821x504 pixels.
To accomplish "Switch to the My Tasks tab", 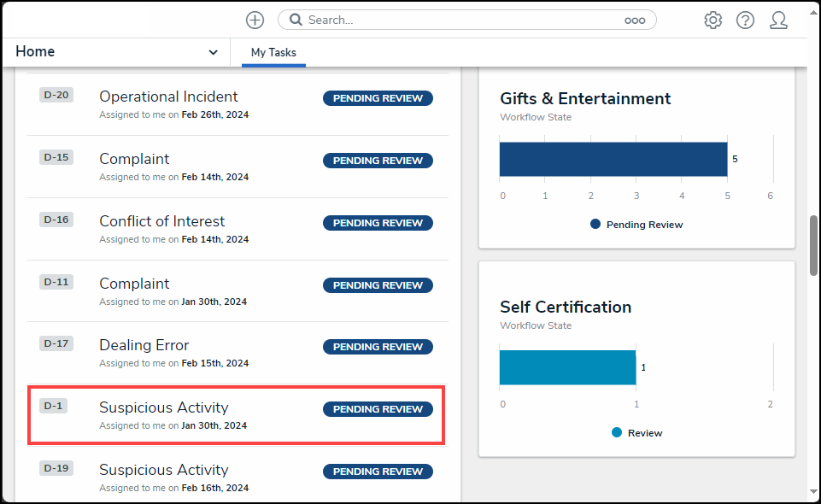I will tap(273, 52).
